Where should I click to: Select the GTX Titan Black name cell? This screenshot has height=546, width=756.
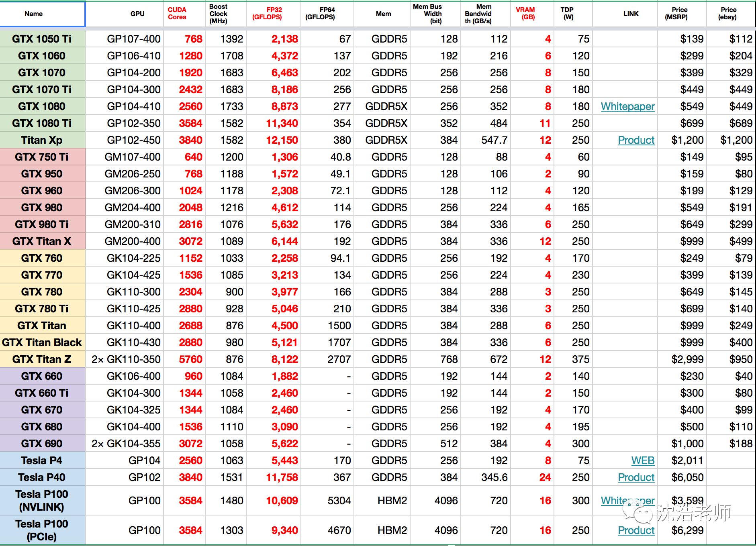click(x=43, y=342)
